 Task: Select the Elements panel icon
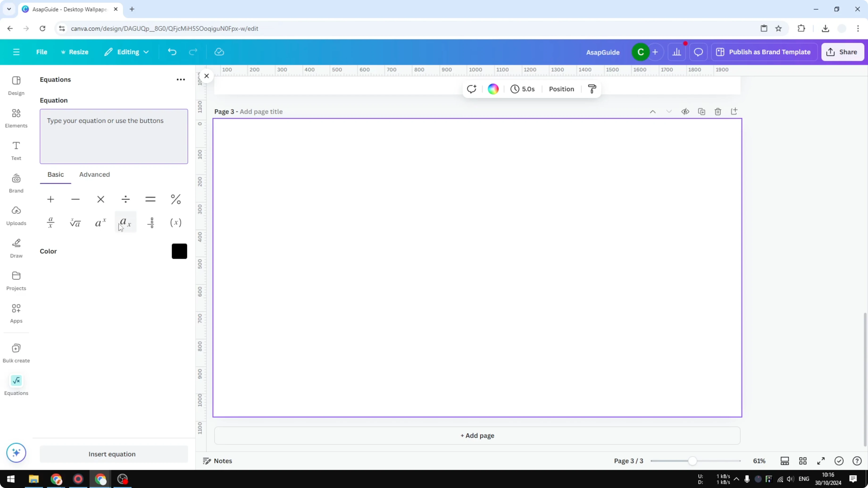tap(16, 118)
